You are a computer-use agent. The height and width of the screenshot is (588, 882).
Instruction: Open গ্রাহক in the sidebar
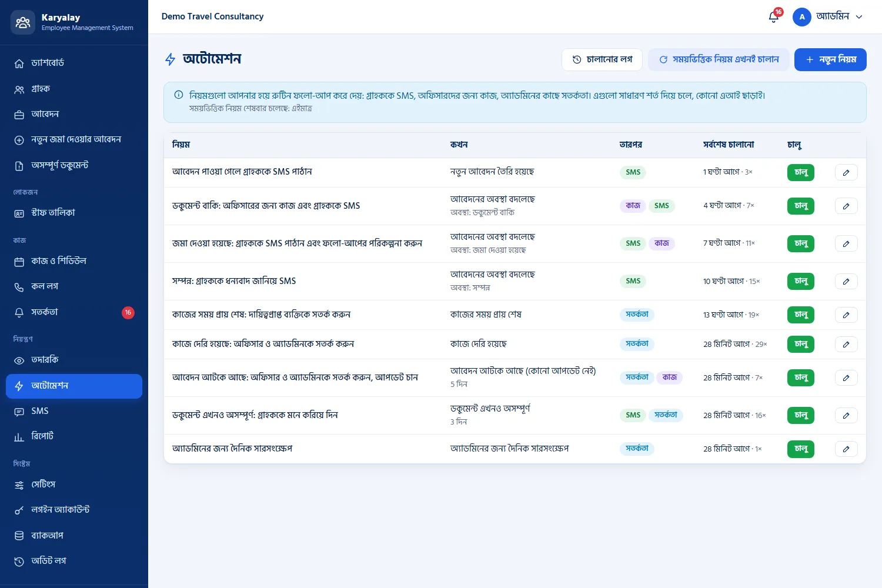point(74,89)
